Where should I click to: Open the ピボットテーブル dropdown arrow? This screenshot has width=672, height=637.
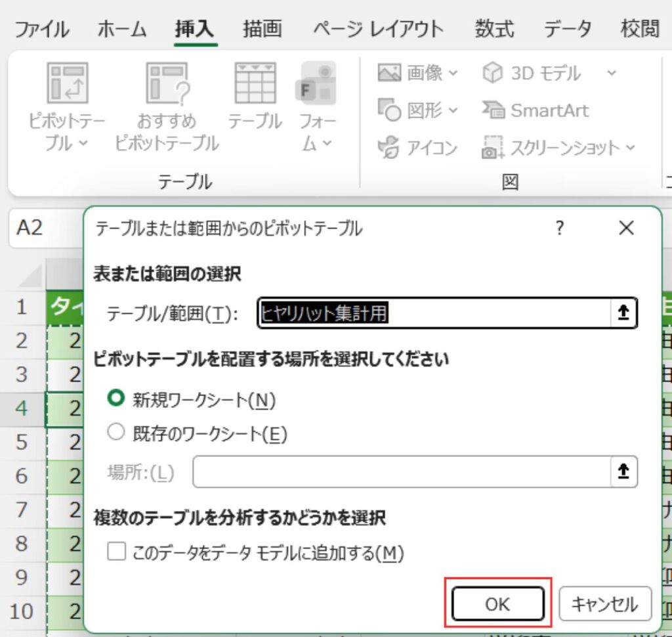[84, 143]
